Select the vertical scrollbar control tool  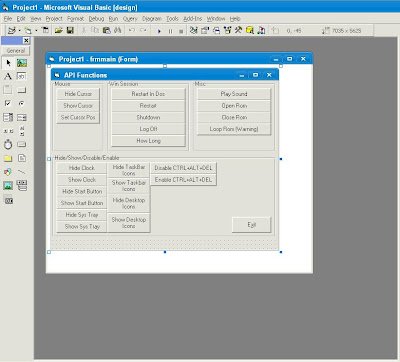click(x=22, y=131)
